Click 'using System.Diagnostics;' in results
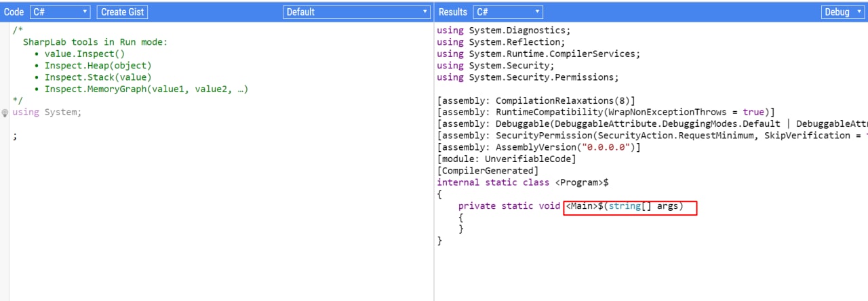 (504, 30)
